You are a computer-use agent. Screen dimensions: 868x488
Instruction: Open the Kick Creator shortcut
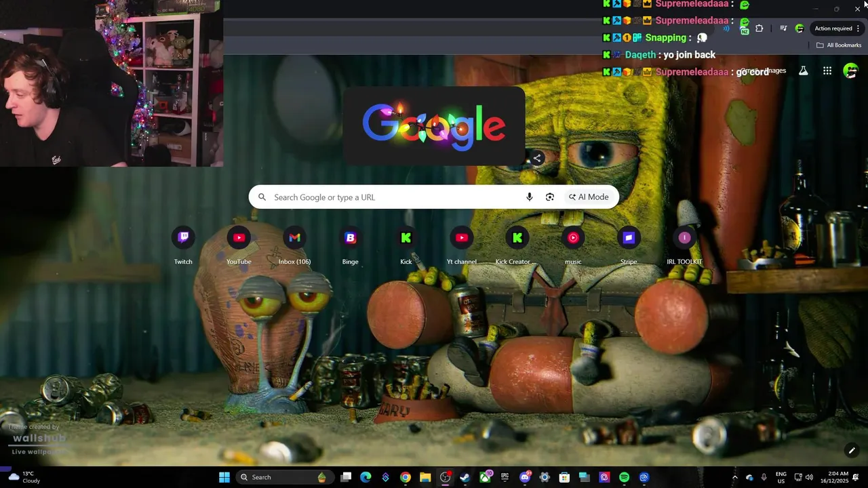click(x=517, y=245)
